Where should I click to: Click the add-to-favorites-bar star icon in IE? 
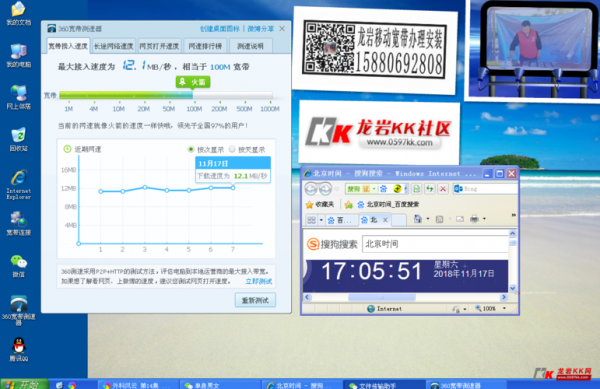[x=348, y=205]
